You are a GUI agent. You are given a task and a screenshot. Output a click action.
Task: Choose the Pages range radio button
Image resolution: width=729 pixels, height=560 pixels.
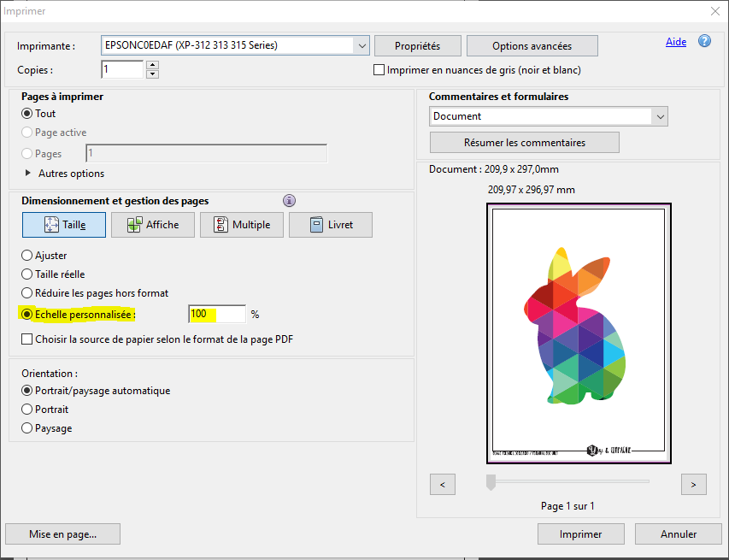coord(27,154)
